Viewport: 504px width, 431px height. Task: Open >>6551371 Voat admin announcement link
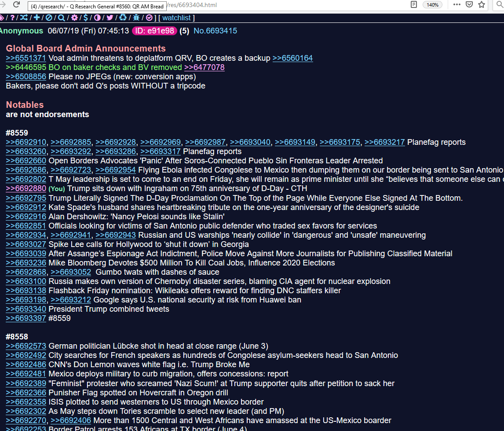(26, 58)
